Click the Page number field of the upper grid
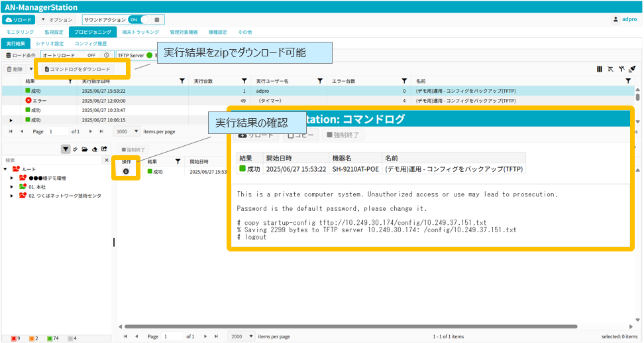This screenshot has height=343, width=644. pyautogui.click(x=58, y=131)
